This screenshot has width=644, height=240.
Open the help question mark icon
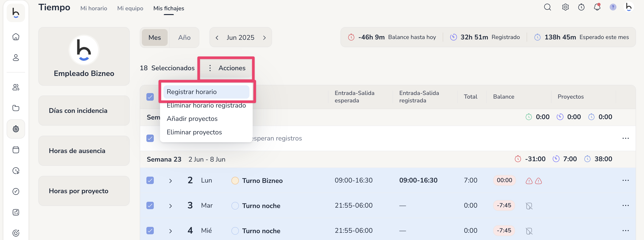tap(613, 7)
